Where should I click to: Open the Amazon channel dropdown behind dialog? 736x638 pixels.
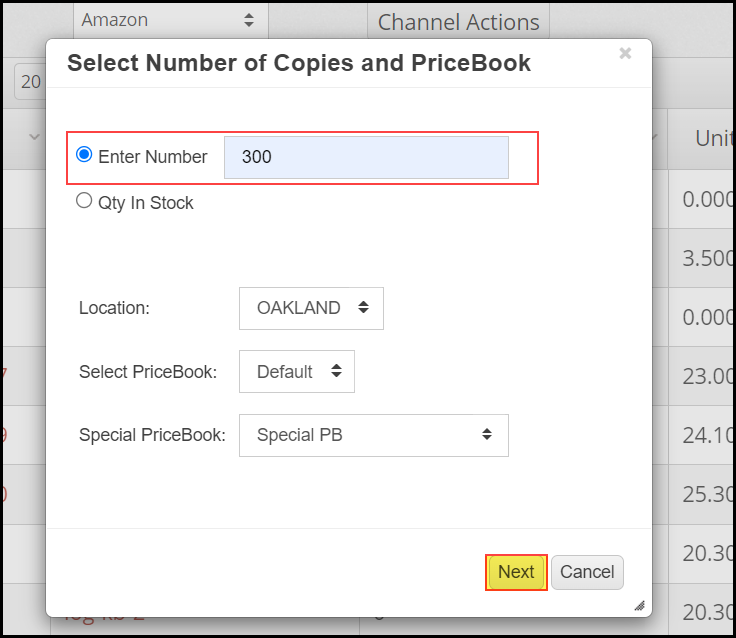(171, 20)
